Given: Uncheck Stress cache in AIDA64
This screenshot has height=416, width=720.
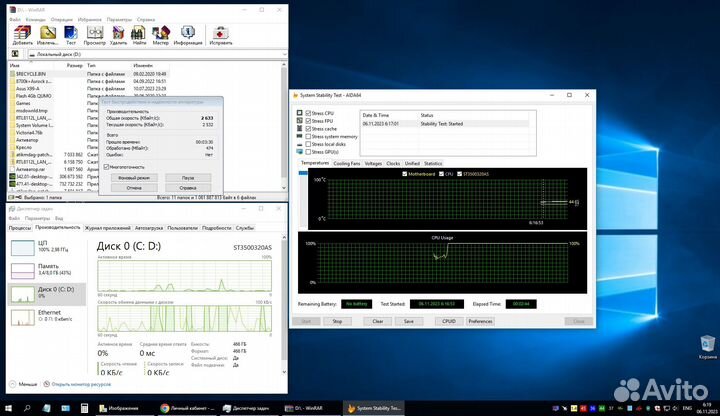Looking at the screenshot, I should [x=308, y=129].
